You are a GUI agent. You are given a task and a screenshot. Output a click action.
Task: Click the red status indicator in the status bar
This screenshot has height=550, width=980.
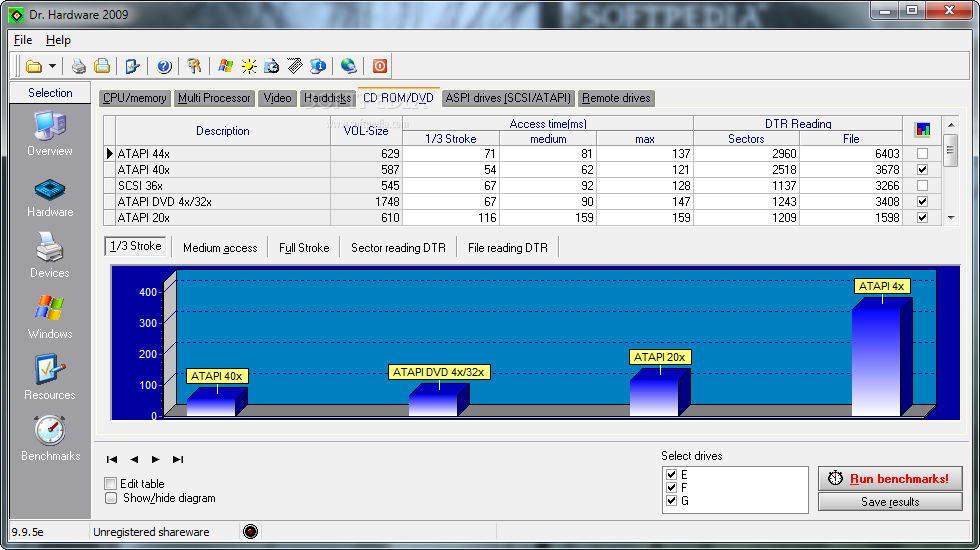click(251, 532)
